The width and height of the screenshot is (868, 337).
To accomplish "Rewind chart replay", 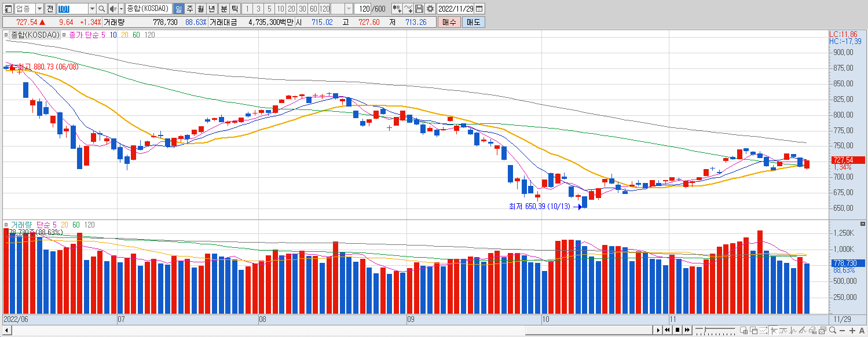I will [x=668, y=330].
